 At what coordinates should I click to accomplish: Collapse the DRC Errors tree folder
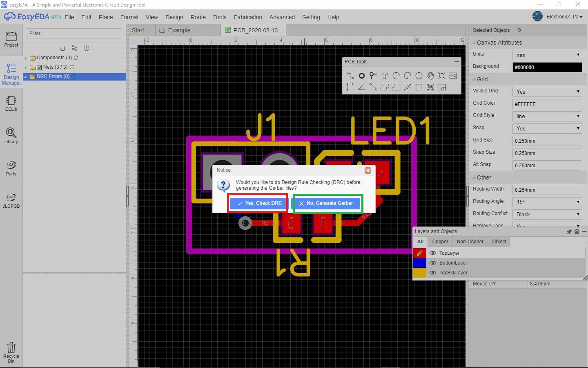26,77
